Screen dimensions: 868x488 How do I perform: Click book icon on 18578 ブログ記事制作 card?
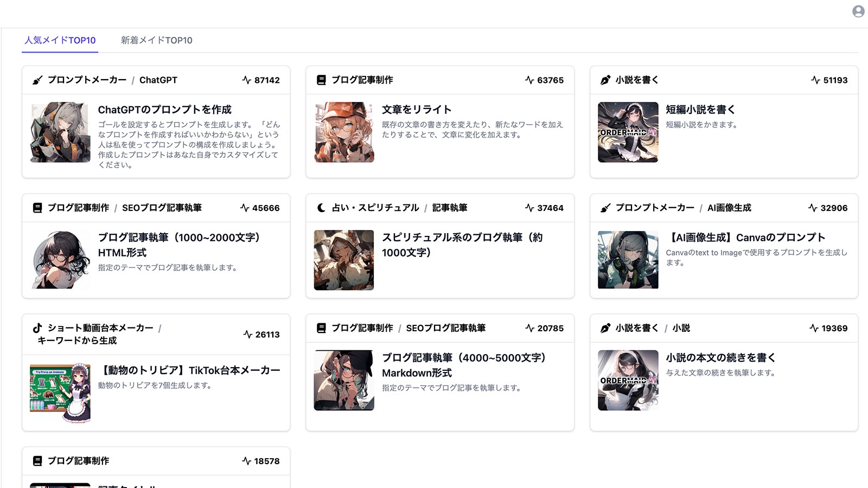[x=37, y=461]
